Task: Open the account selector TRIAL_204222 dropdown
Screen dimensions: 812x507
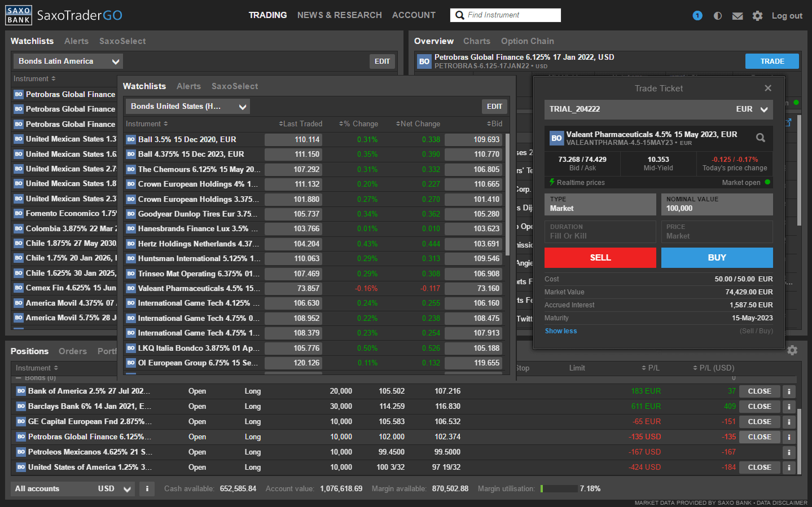Action: coord(659,109)
